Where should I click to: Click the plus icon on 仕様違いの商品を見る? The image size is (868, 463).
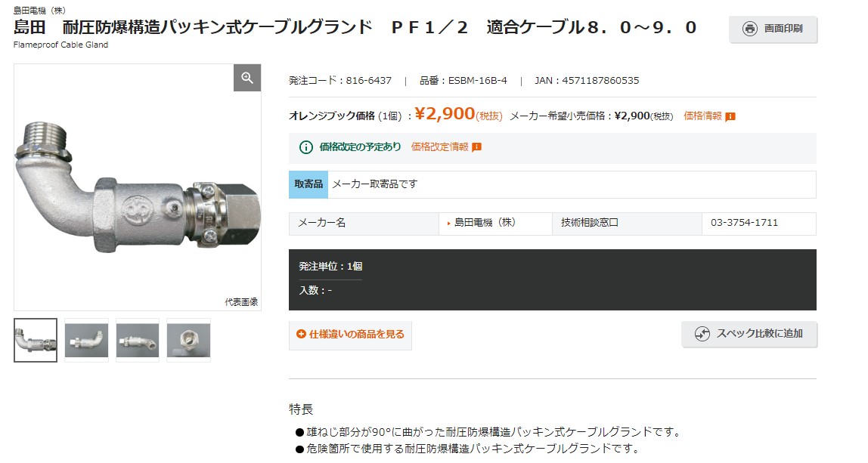coord(302,334)
